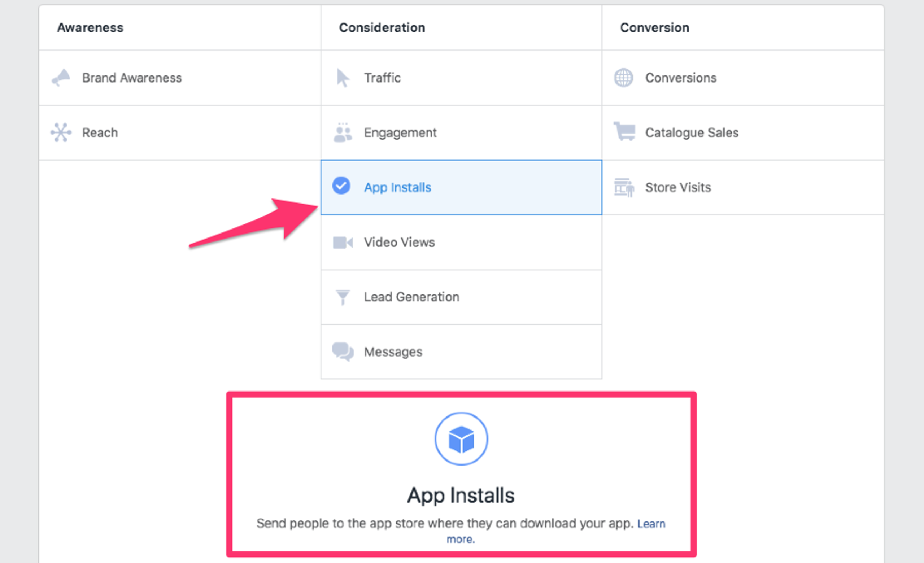
Task: Click the Engagement people icon
Action: [x=343, y=133]
